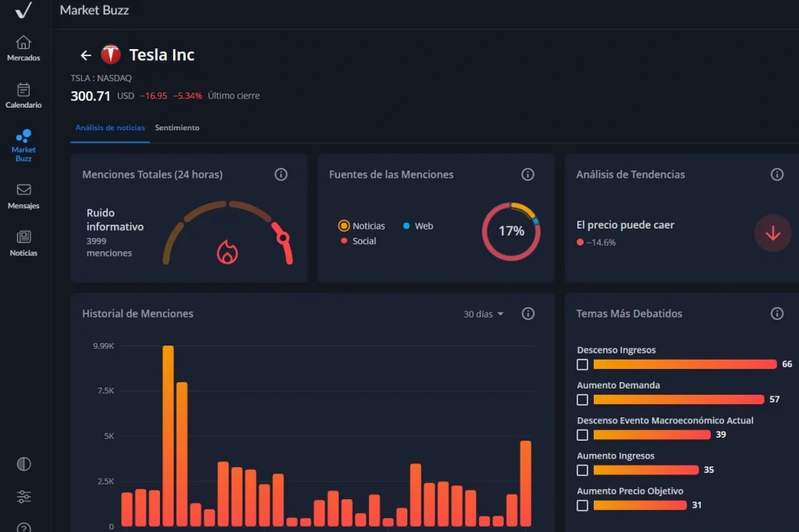Click the Último cierre label
The width and height of the screenshot is (799, 532).
point(233,96)
